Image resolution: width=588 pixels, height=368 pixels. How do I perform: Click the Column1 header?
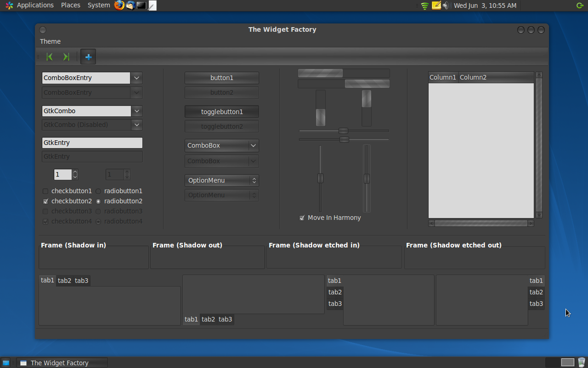click(x=443, y=77)
